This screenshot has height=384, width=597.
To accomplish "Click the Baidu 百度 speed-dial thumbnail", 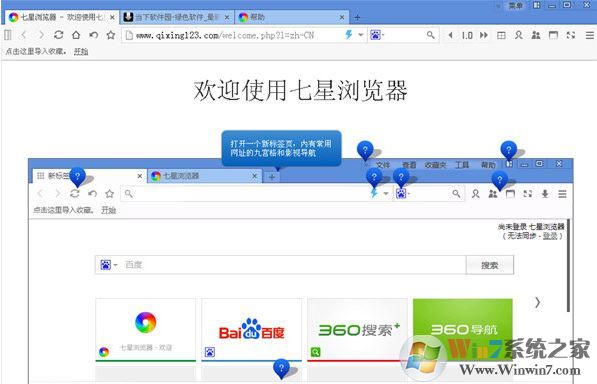I will (x=251, y=330).
